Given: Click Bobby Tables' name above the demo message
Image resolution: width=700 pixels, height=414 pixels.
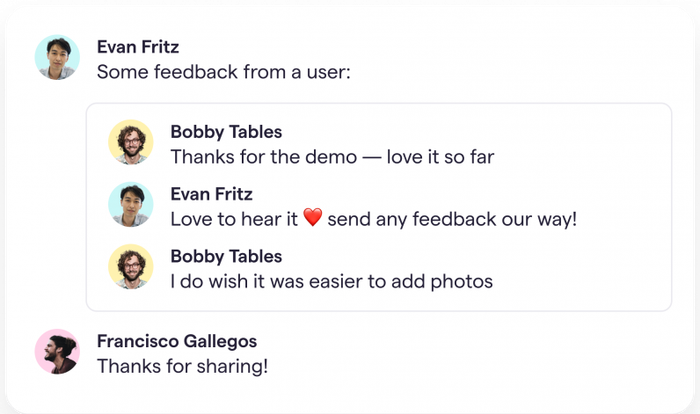Looking at the screenshot, I should coord(226,131).
